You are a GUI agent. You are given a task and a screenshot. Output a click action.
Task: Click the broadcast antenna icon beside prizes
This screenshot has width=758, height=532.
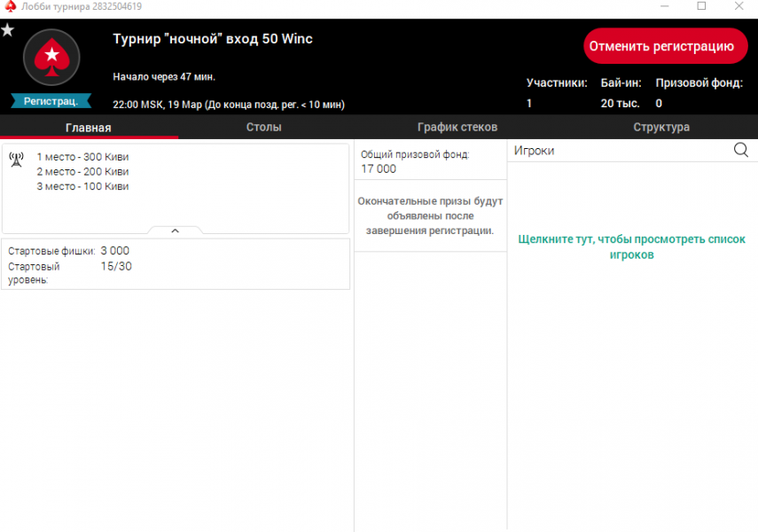pos(16,159)
